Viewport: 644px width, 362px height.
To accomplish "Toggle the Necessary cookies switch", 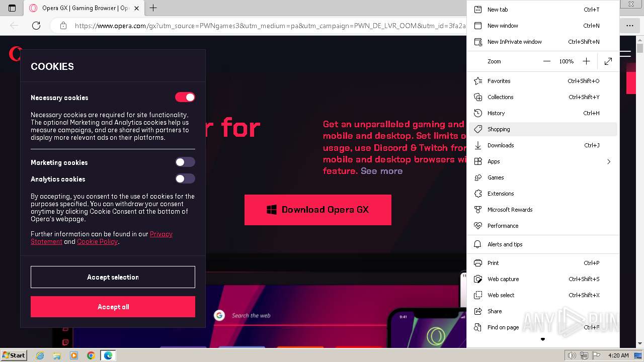I will pos(185,97).
